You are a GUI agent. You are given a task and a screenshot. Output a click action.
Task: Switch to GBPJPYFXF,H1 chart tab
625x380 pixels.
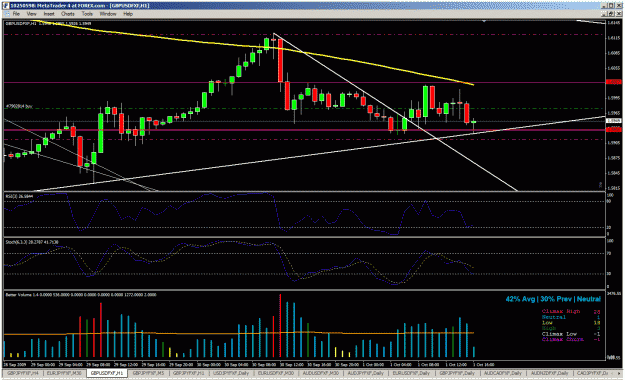(x=189, y=373)
